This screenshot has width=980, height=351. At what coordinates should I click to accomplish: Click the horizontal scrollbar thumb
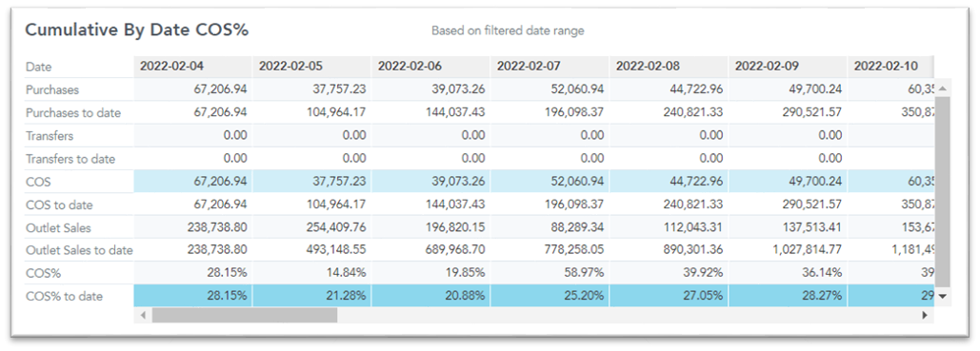tap(245, 316)
